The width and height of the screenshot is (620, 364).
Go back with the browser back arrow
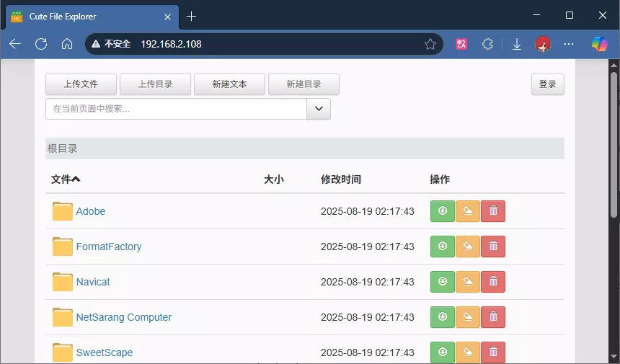[15, 44]
